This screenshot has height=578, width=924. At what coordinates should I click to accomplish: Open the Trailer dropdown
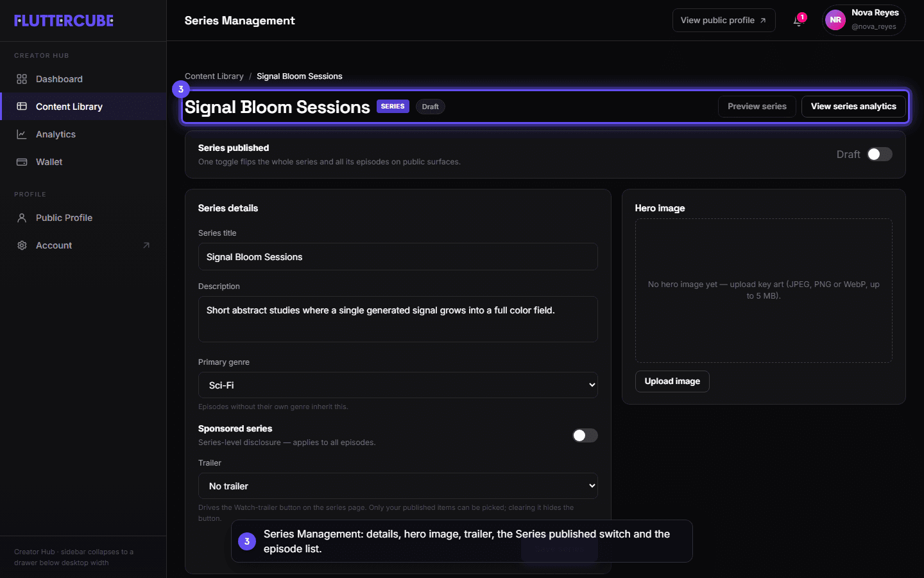click(398, 486)
